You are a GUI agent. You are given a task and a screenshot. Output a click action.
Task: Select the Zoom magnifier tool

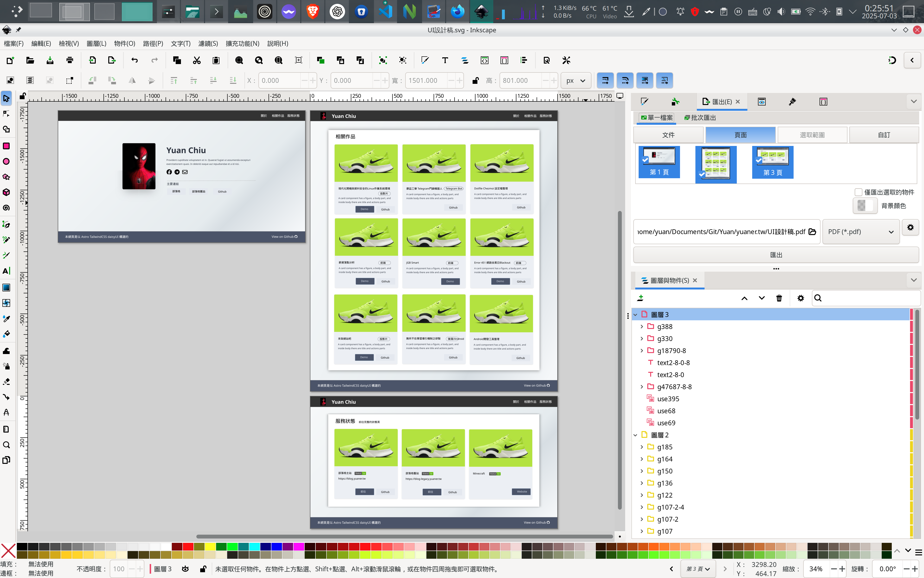point(6,445)
